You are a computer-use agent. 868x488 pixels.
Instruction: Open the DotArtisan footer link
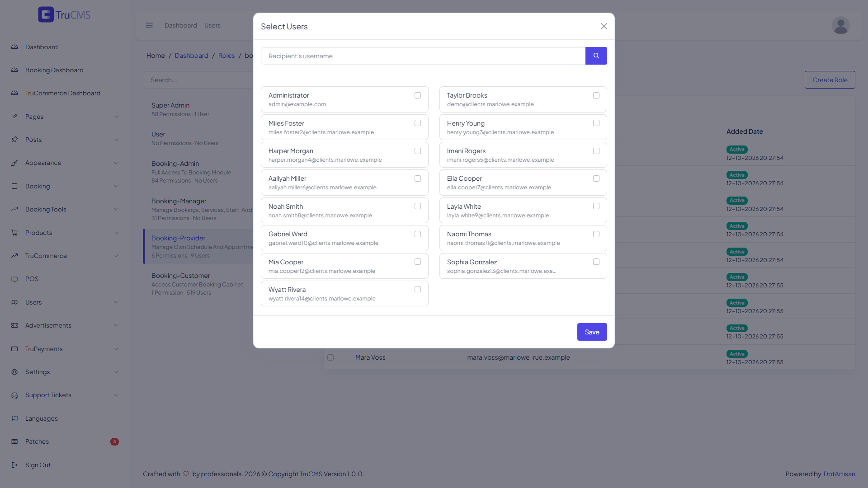[x=839, y=474]
